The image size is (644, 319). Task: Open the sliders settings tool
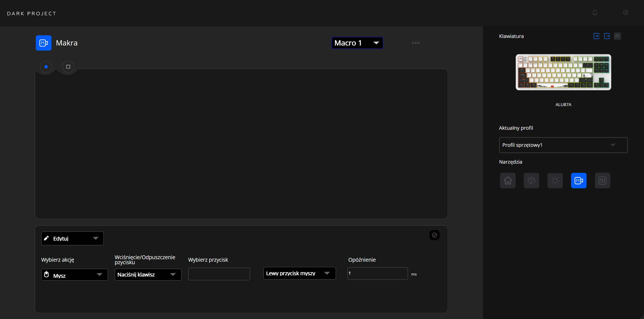602,180
